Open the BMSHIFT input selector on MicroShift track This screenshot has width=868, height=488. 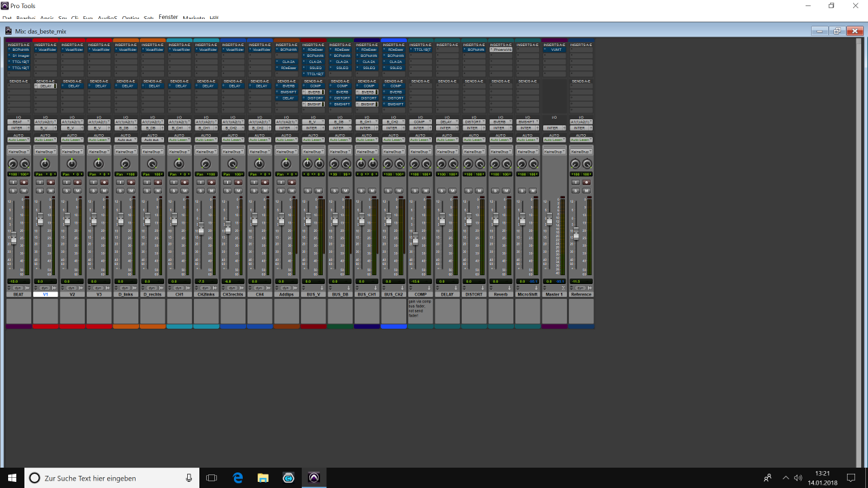(528, 122)
